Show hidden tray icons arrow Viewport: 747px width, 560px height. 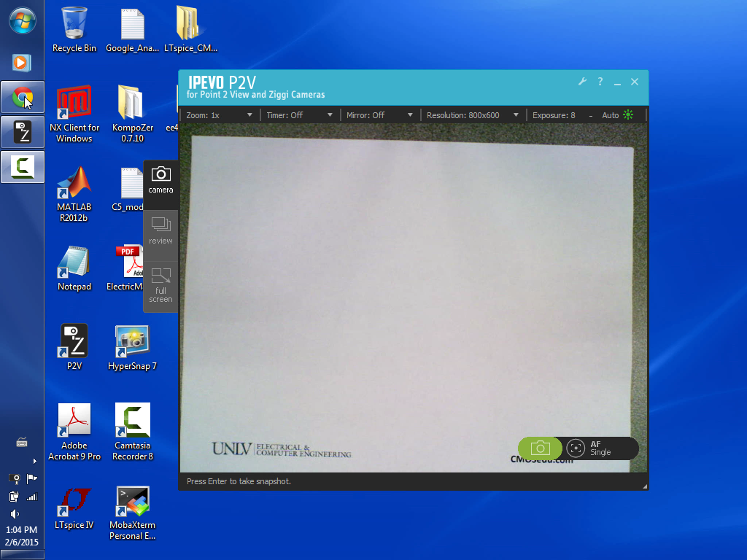tap(34, 461)
